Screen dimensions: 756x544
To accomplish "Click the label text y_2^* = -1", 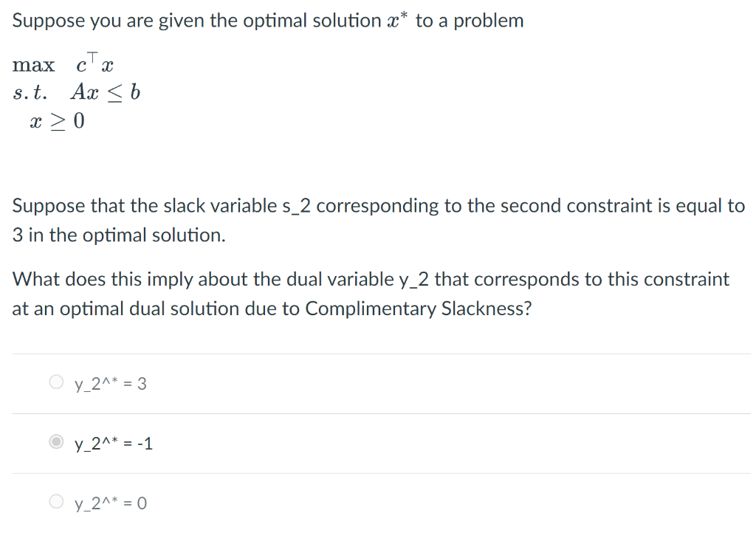I will 113,443.
